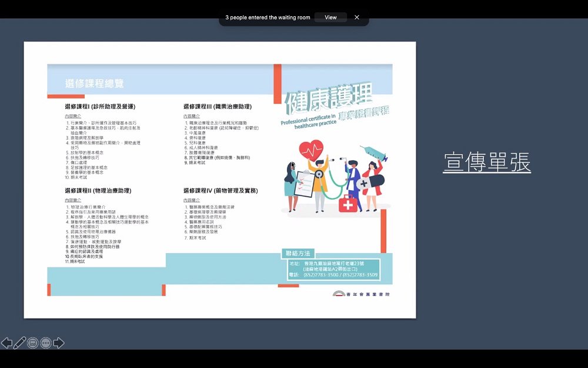Click the 聯絡方法 contact label
This screenshot has height=368, width=588.
point(298,253)
